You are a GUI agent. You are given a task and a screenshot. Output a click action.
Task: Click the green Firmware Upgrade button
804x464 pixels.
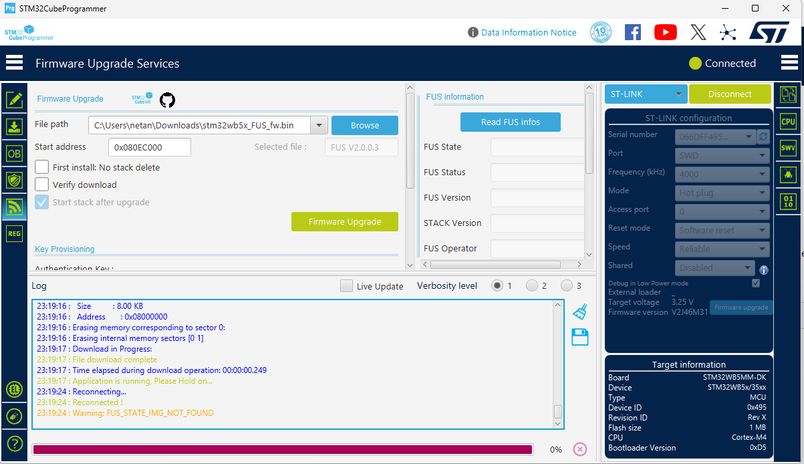345,221
